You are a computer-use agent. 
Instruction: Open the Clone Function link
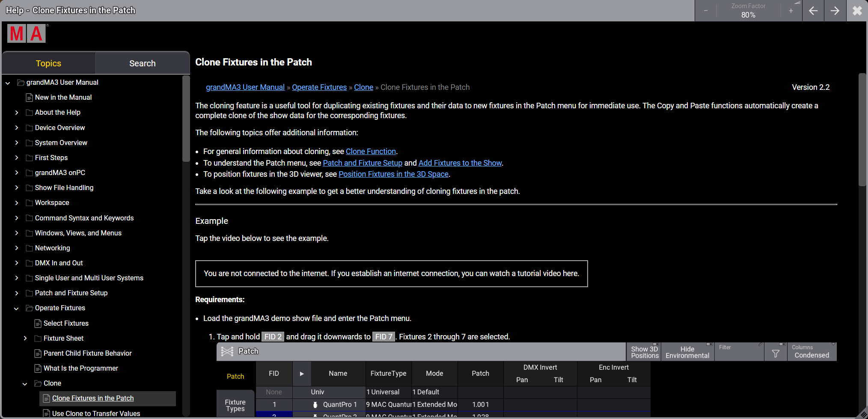coord(371,151)
